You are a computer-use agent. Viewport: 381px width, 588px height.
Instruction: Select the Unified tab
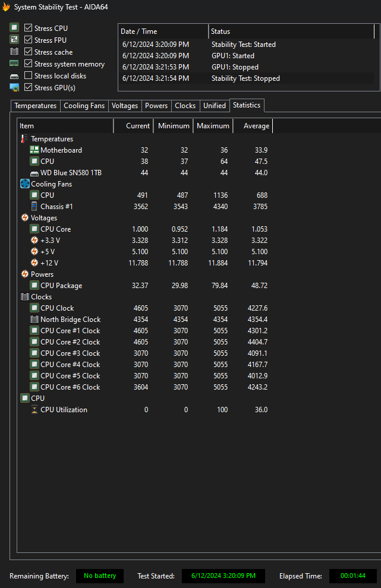tap(214, 106)
